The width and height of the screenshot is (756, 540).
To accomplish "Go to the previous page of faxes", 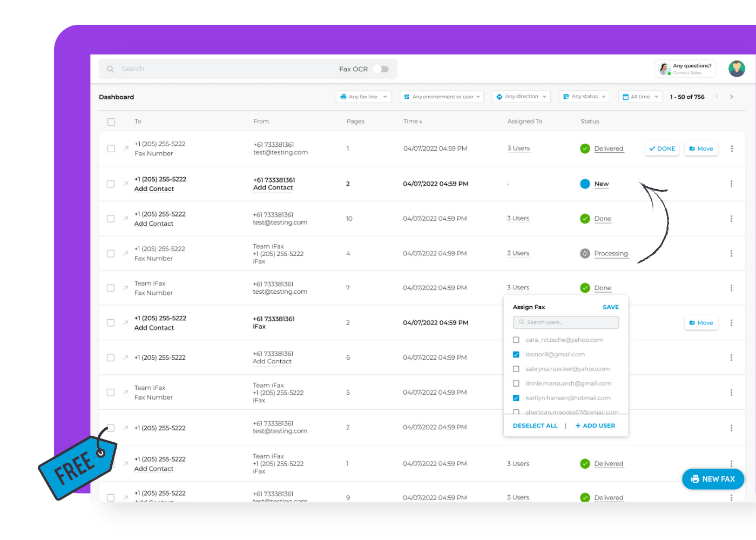I will (717, 97).
